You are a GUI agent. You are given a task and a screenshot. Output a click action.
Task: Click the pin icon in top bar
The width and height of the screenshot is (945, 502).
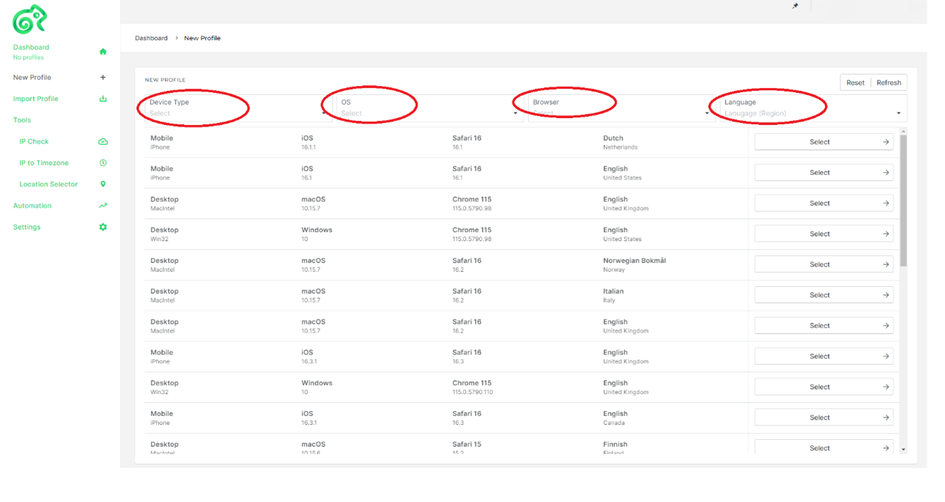(795, 6)
